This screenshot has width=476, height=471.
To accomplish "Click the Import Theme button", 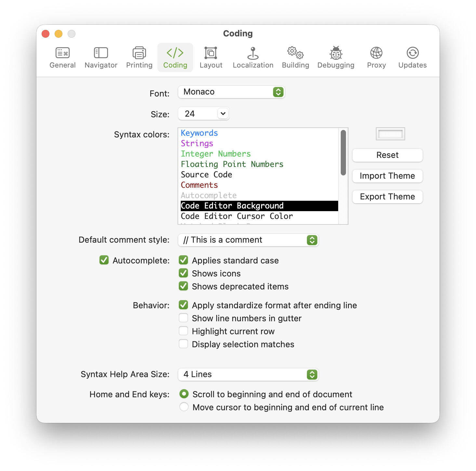I will [x=387, y=176].
